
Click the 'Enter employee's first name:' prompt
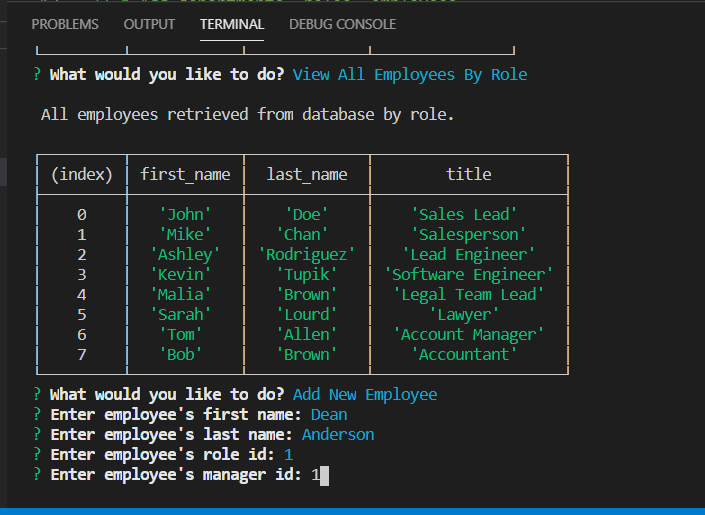point(176,414)
